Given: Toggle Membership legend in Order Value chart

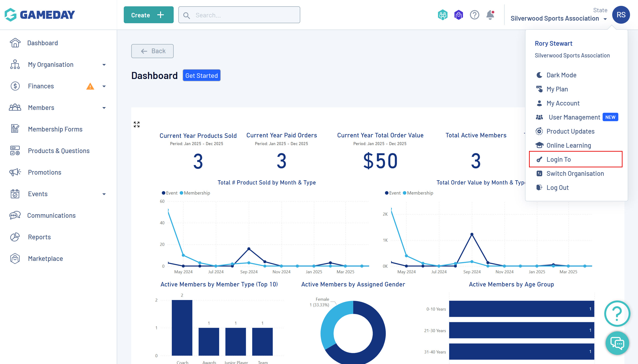Looking at the screenshot, I should (x=418, y=193).
